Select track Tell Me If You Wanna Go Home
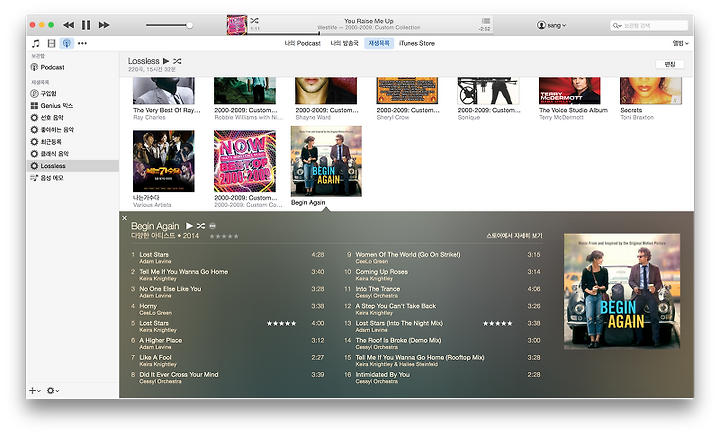The image size is (720, 436). 228,274
